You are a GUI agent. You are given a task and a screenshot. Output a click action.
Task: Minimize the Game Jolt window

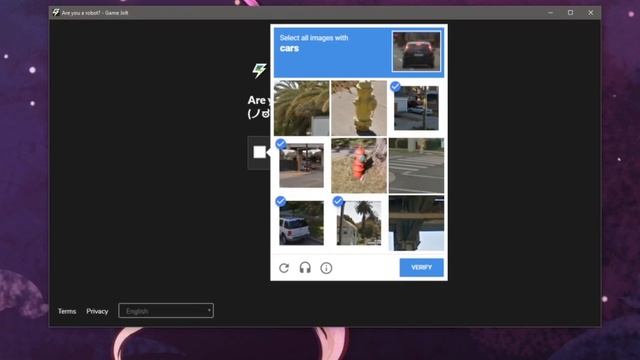(550, 13)
